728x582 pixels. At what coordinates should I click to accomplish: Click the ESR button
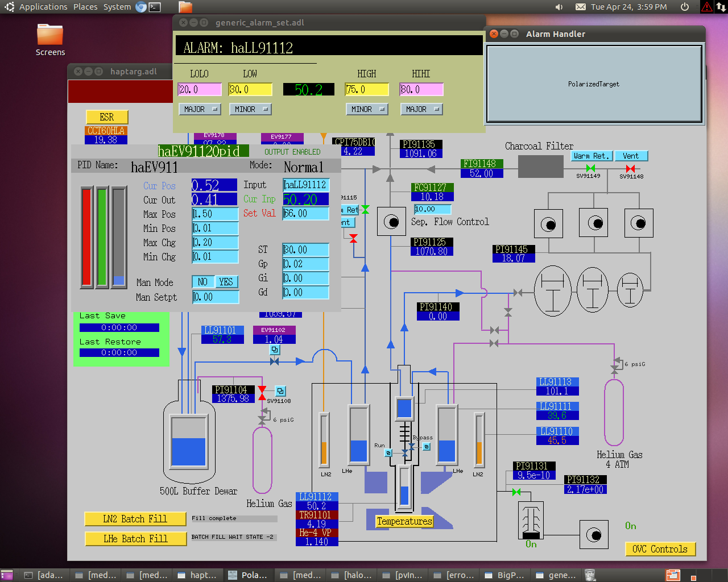click(107, 117)
